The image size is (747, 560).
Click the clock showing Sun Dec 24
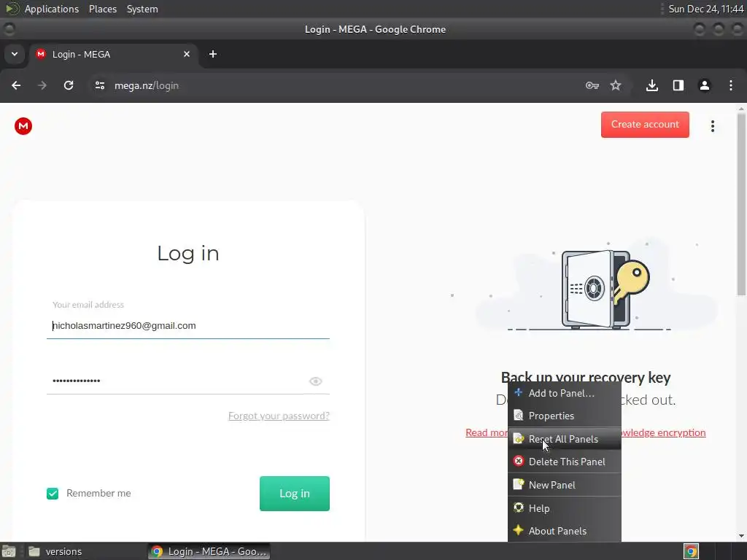click(x=705, y=9)
